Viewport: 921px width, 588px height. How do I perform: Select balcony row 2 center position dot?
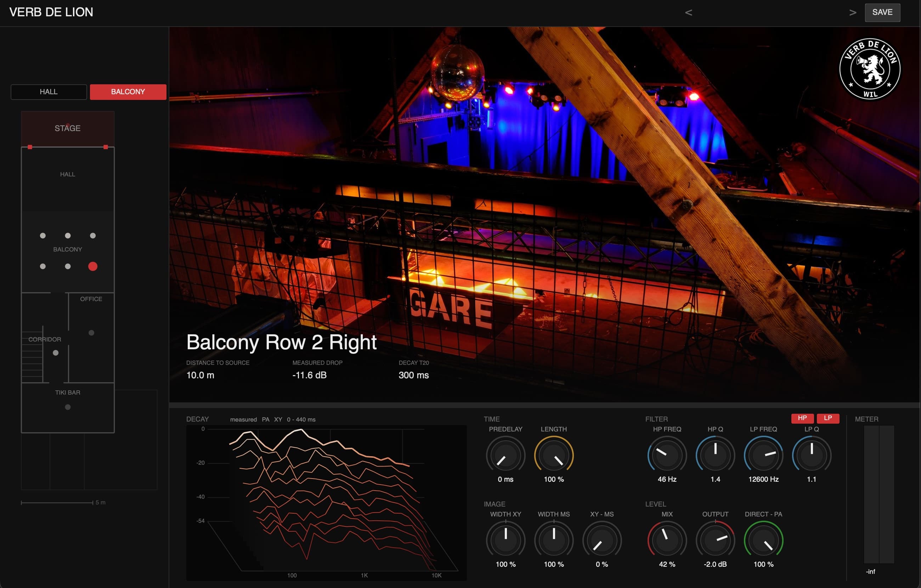pos(68,266)
